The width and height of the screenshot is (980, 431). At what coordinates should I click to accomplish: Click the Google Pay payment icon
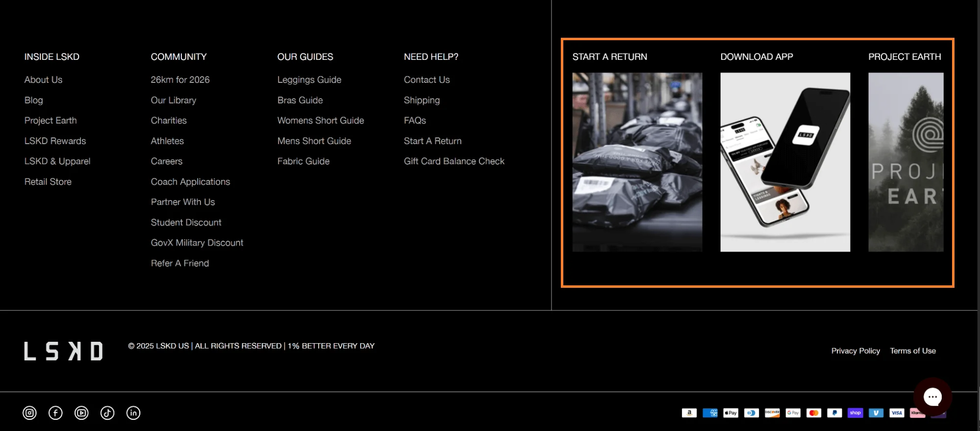[x=793, y=413]
